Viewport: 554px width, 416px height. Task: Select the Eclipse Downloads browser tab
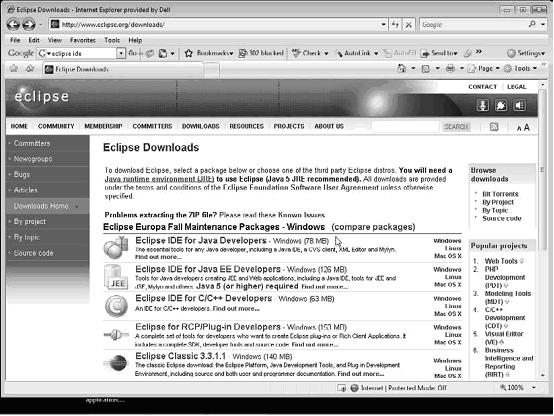click(x=123, y=69)
